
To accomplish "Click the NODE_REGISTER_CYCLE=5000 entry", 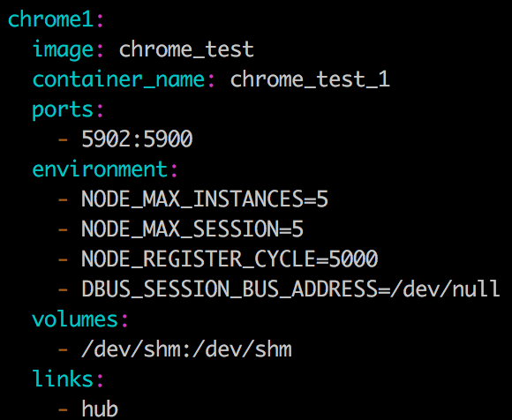I will [x=230, y=259].
